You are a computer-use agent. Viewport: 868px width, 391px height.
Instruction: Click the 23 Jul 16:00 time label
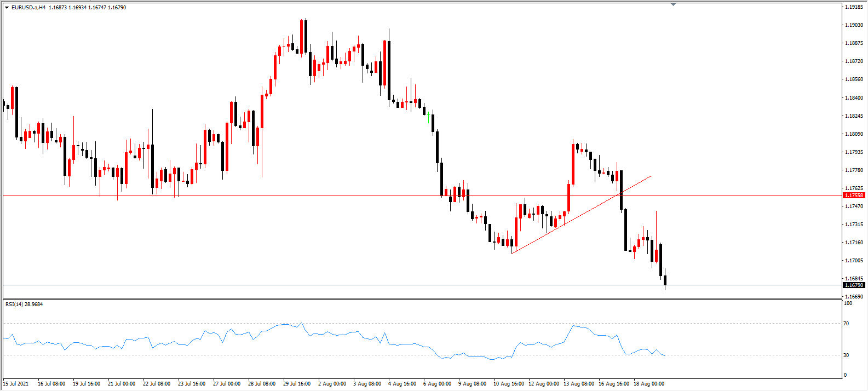click(x=192, y=384)
